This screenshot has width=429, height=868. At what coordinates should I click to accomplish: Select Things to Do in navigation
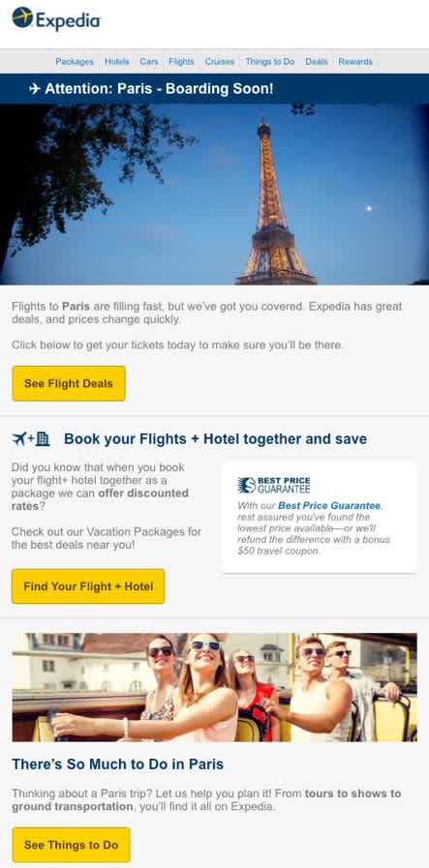(270, 61)
